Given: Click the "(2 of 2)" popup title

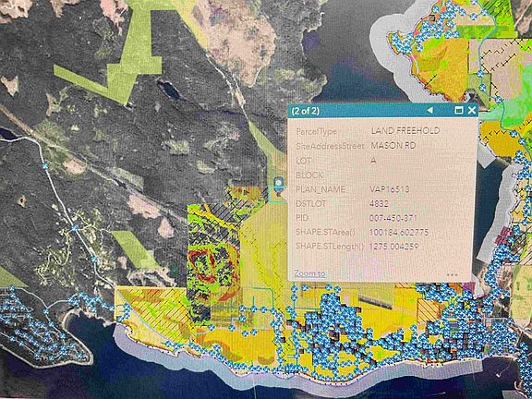Looking at the screenshot, I should 306,111.
